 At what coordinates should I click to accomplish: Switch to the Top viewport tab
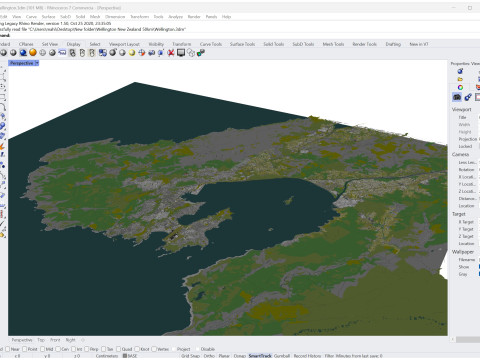click(x=41, y=340)
